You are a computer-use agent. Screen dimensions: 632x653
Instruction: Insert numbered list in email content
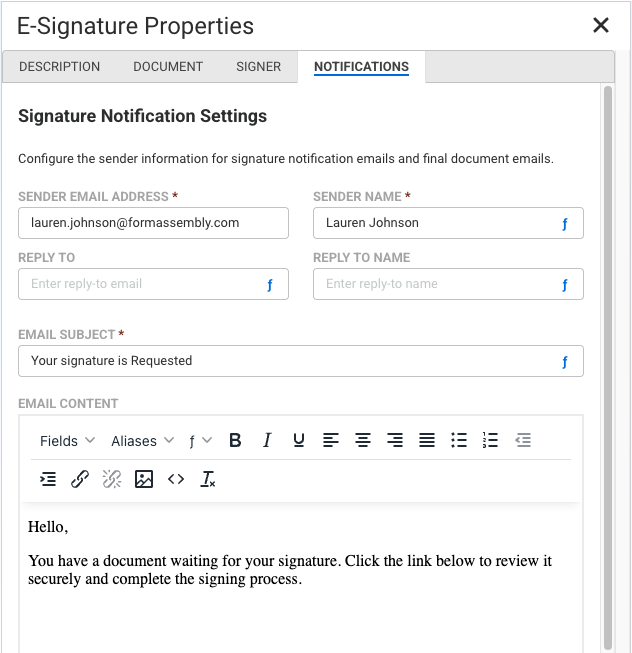click(490, 440)
